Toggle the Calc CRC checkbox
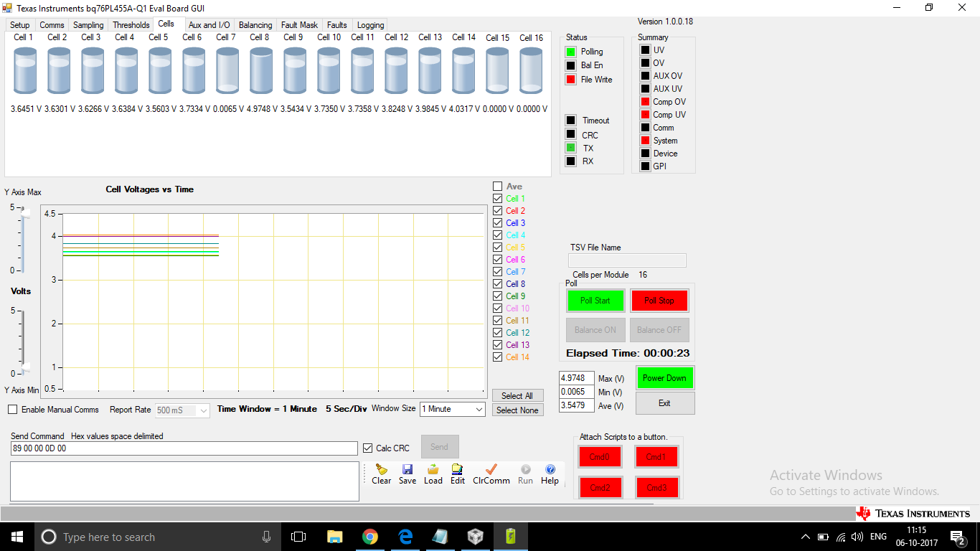The height and width of the screenshot is (551, 980). point(369,448)
